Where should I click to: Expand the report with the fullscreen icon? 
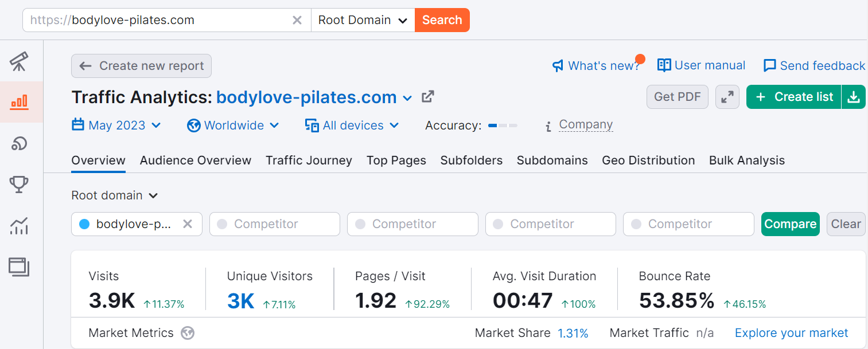727,96
